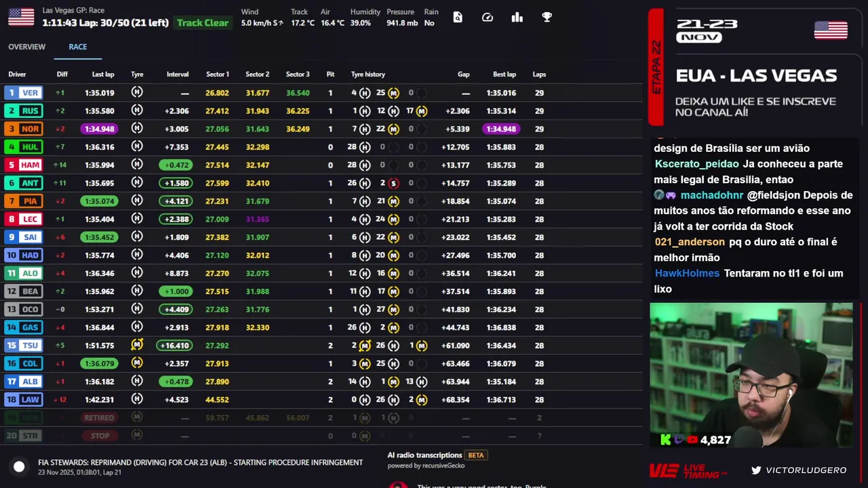Click the Kick logo beside viewer count
Screen dimensions: 868x488
[665, 440]
